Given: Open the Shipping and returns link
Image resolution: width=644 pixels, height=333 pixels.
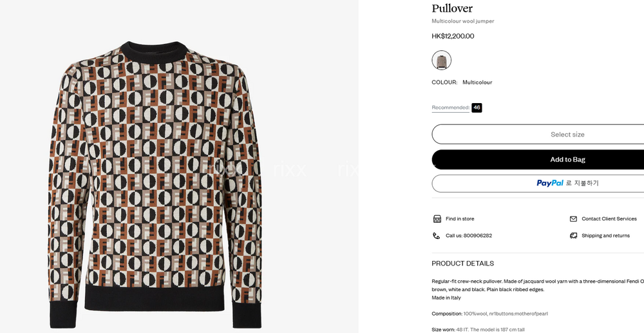Looking at the screenshot, I should (x=605, y=236).
